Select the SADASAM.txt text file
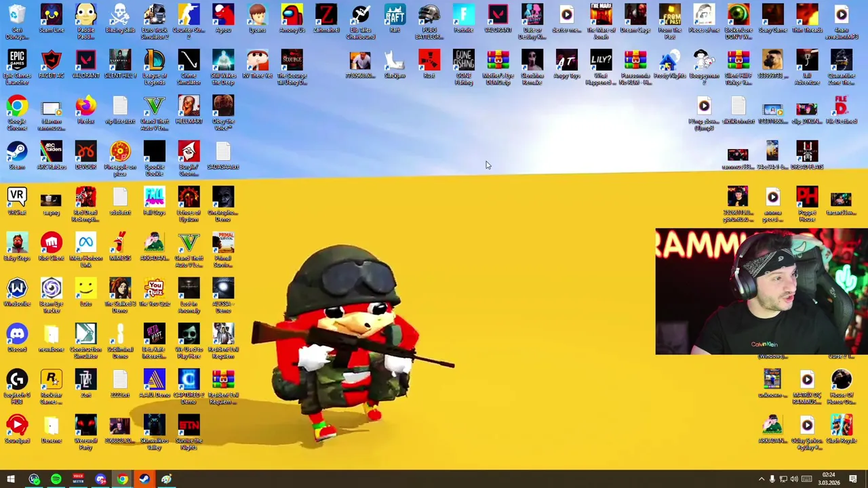Image resolution: width=868 pixels, height=488 pixels. pyautogui.click(x=223, y=155)
